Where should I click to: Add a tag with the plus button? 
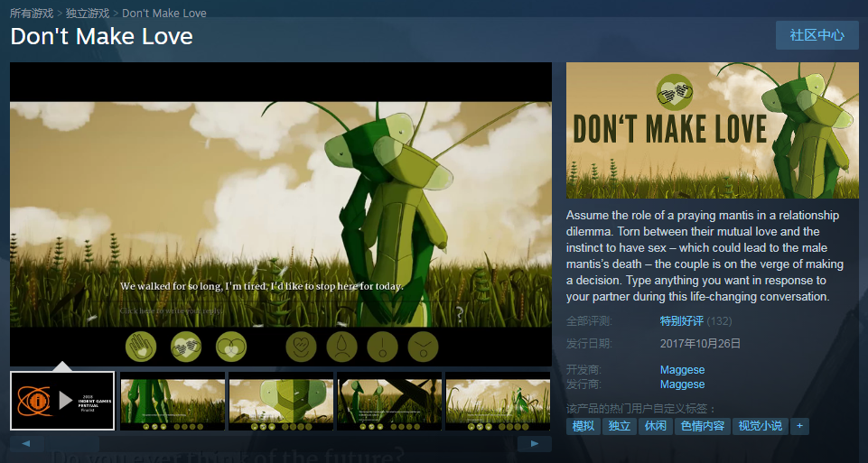[x=799, y=426]
